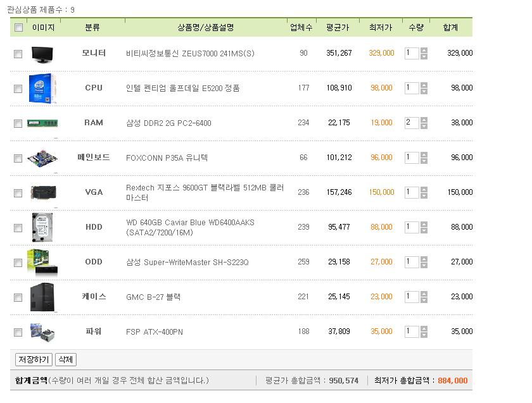This screenshot has height=403, width=532.
Task: Click lowest price 329,000 for monitor
Action: click(x=381, y=53)
